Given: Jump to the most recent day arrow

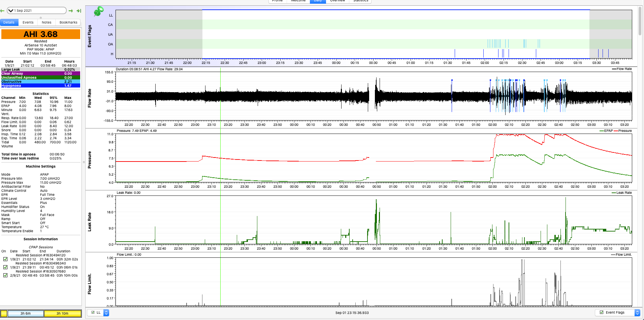Looking at the screenshot, I should point(79,11).
